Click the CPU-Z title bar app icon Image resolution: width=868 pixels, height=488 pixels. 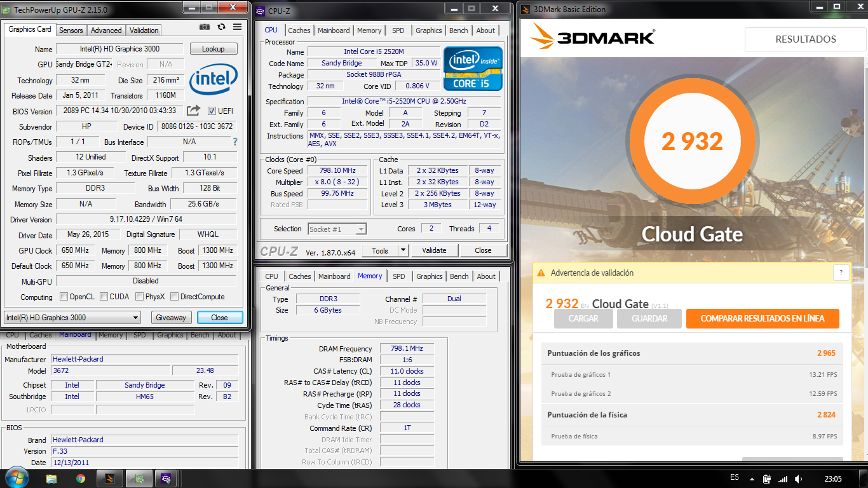pyautogui.click(x=261, y=11)
